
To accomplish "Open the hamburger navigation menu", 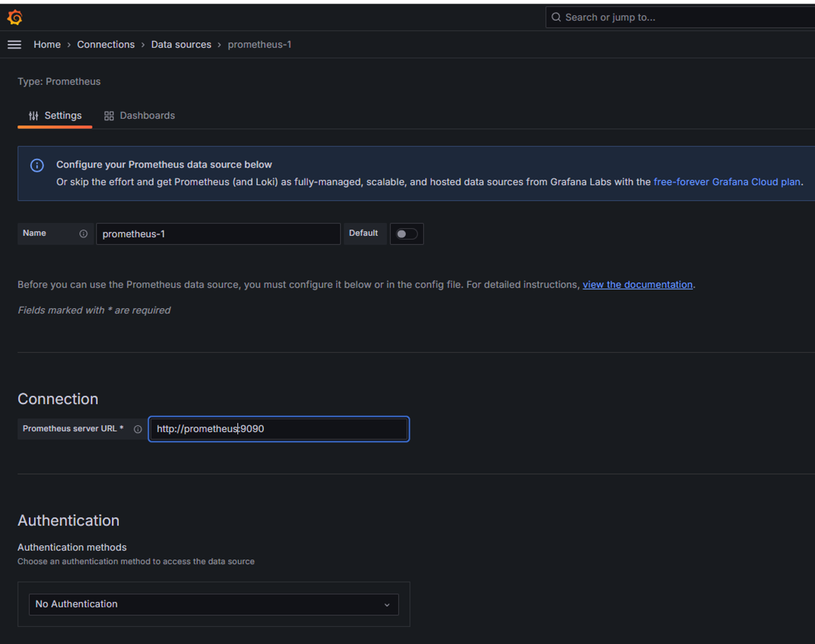I will [14, 44].
